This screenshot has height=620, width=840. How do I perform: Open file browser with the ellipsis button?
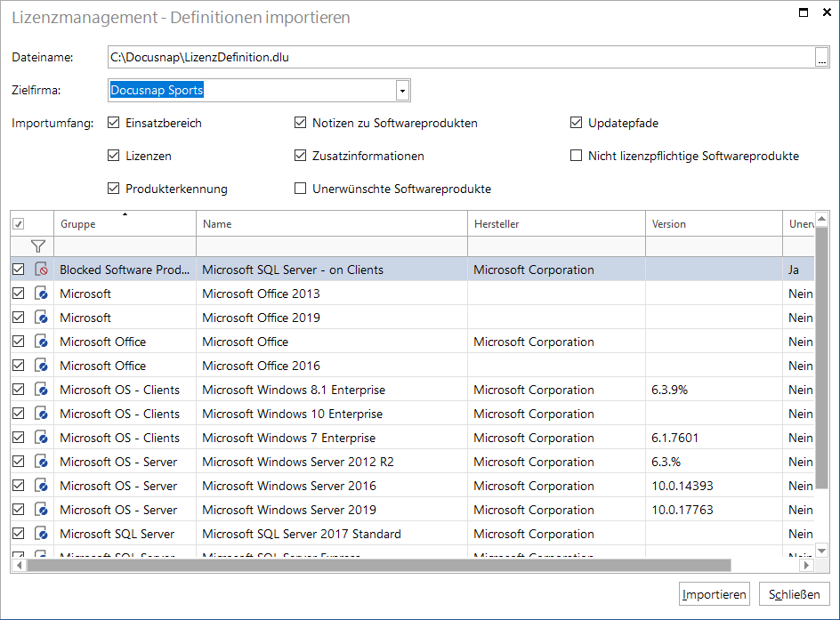821,57
